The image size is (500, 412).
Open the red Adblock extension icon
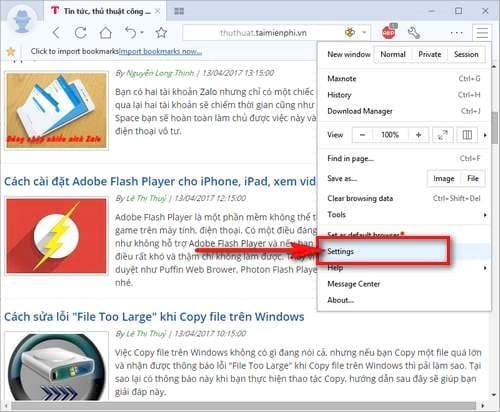click(x=389, y=32)
